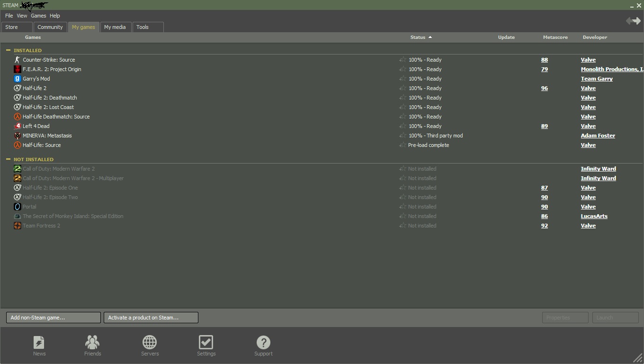Click the Garry's Mod game icon

(18, 79)
